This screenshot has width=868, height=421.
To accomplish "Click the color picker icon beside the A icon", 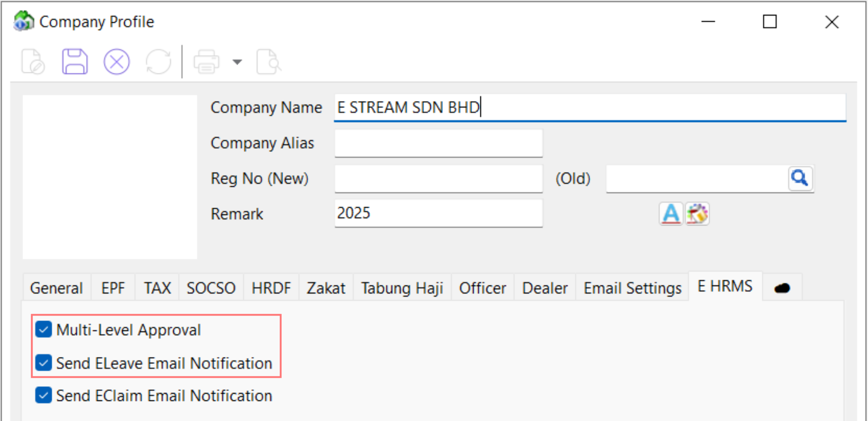I will click(x=696, y=214).
